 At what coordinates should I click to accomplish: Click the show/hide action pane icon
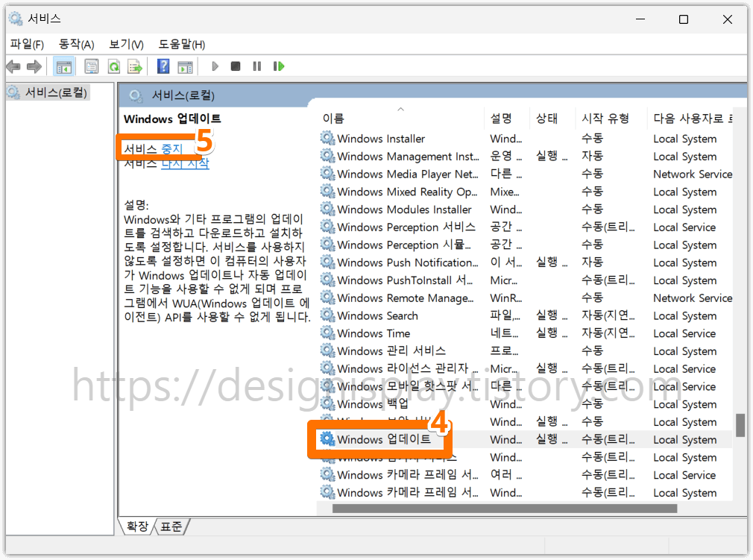185,66
